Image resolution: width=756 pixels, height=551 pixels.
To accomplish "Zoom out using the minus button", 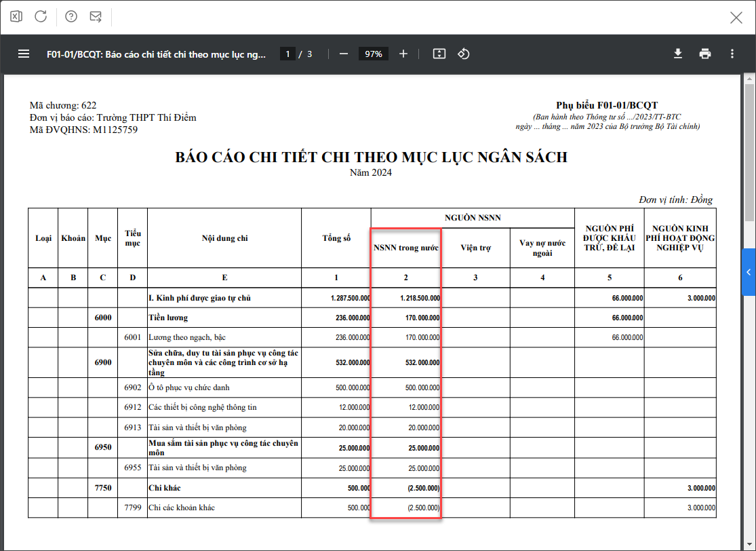I will click(344, 54).
